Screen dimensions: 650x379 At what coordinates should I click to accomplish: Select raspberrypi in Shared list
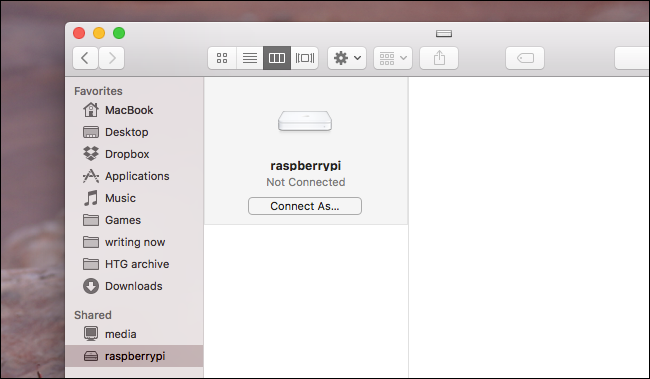[x=134, y=356]
